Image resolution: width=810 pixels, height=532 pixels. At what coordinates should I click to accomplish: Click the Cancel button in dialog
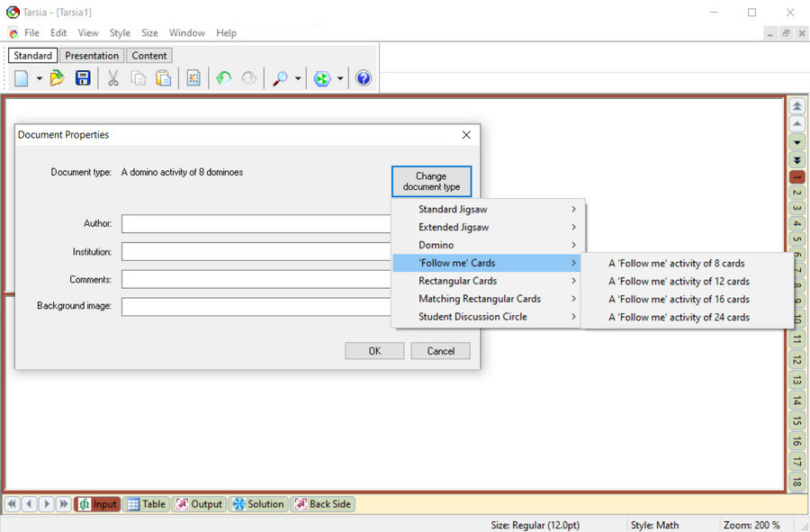coord(441,351)
